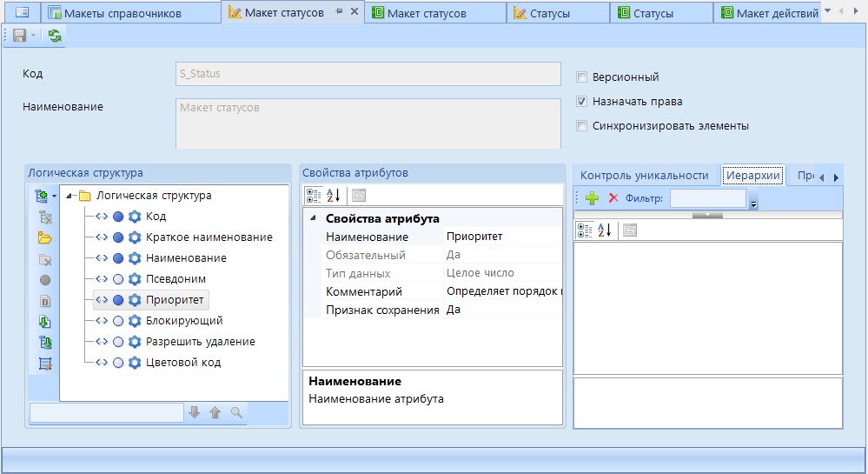Image resolution: width=868 pixels, height=474 pixels.
Task: Click the magnifier search icon under the tree
Action: coord(235,412)
